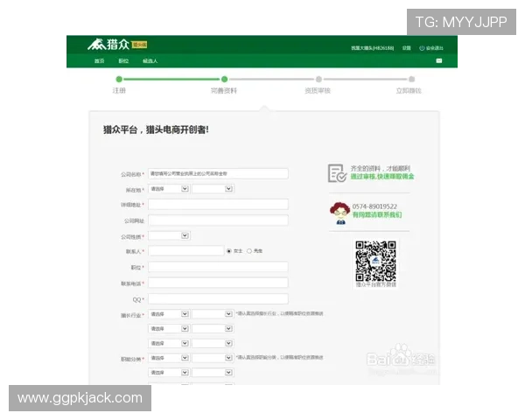Image resolution: width=525 pixels, height=420 pixels.
Task: Open 职位 in the navigation bar
Action: tap(123, 61)
